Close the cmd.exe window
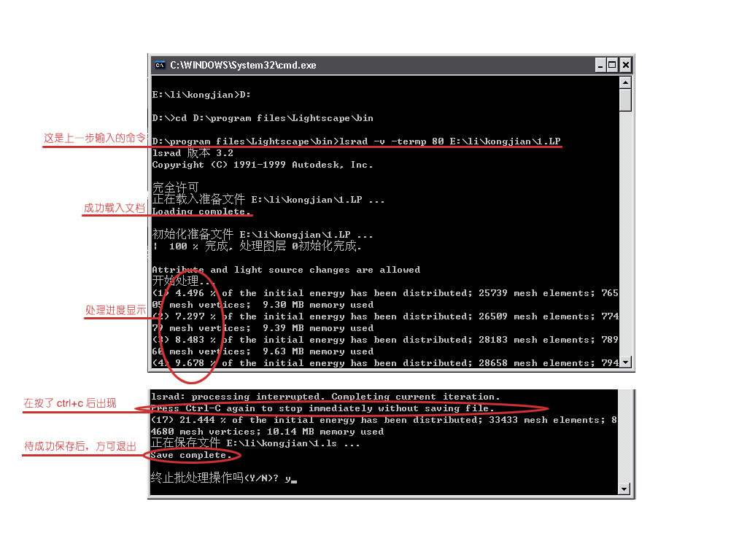 (625, 65)
